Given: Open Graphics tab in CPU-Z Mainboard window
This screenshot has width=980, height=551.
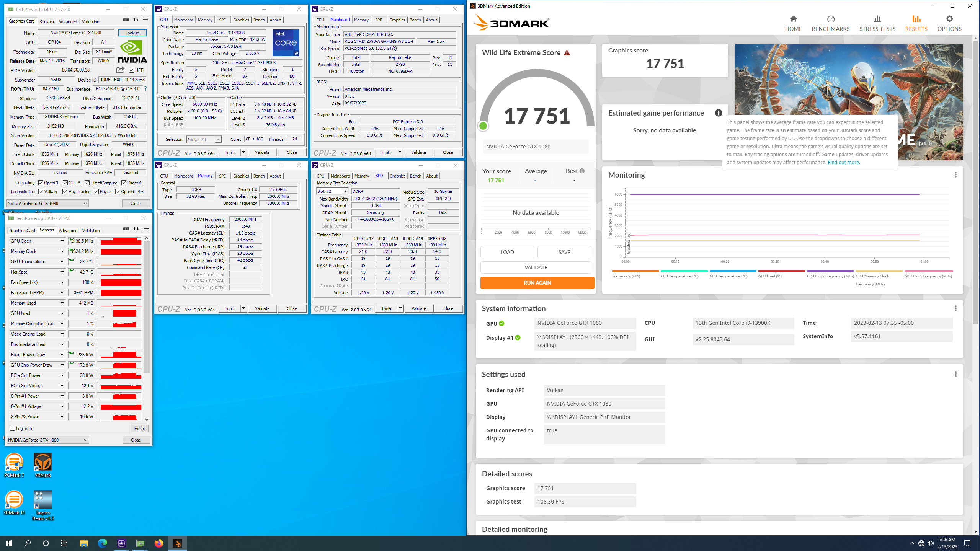Looking at the screenshot, I should [x=397, y=20].
